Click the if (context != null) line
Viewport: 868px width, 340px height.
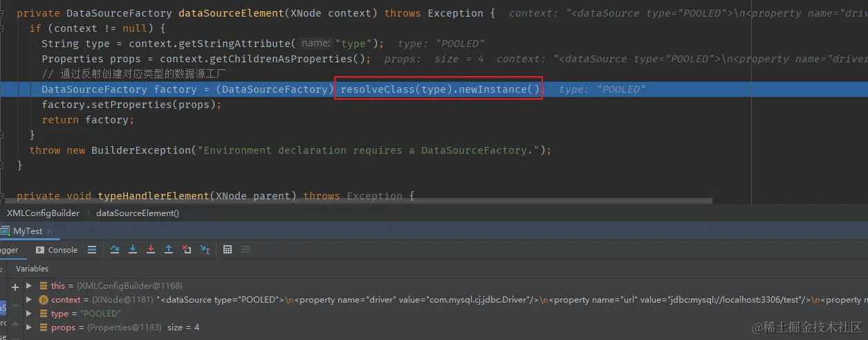pos(98,28)
